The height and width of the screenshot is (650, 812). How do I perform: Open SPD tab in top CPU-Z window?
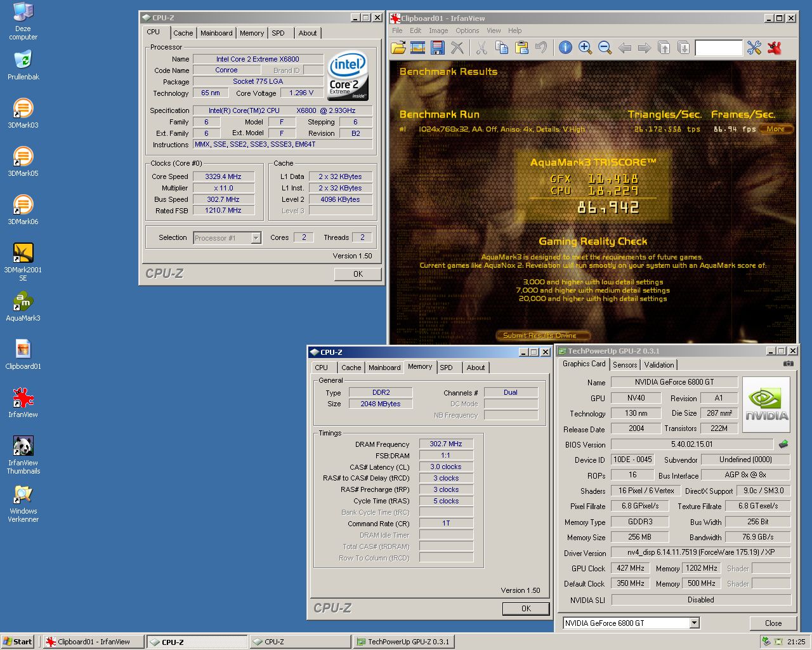(x=278, y=33)
